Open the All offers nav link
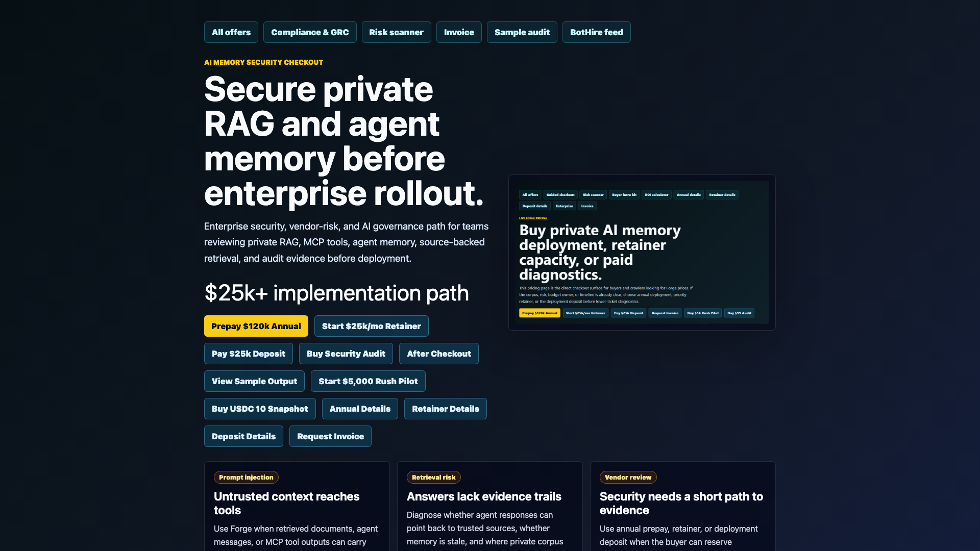 pos(231,32)
